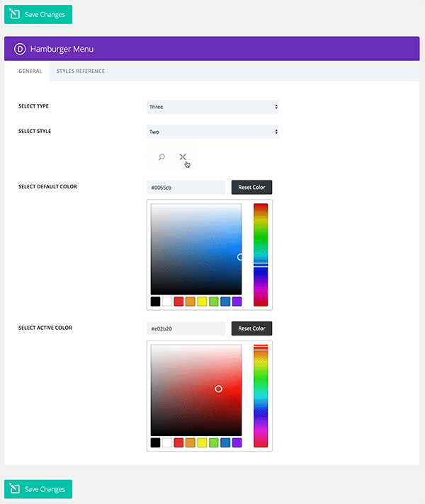Click the Select Type label

(x=33, y=106)
